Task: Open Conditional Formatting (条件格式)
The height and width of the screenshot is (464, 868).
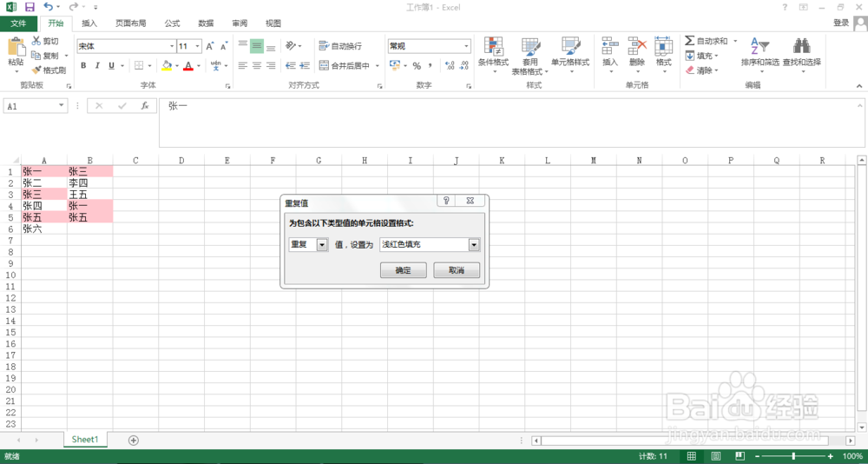Action: (493, 56)
